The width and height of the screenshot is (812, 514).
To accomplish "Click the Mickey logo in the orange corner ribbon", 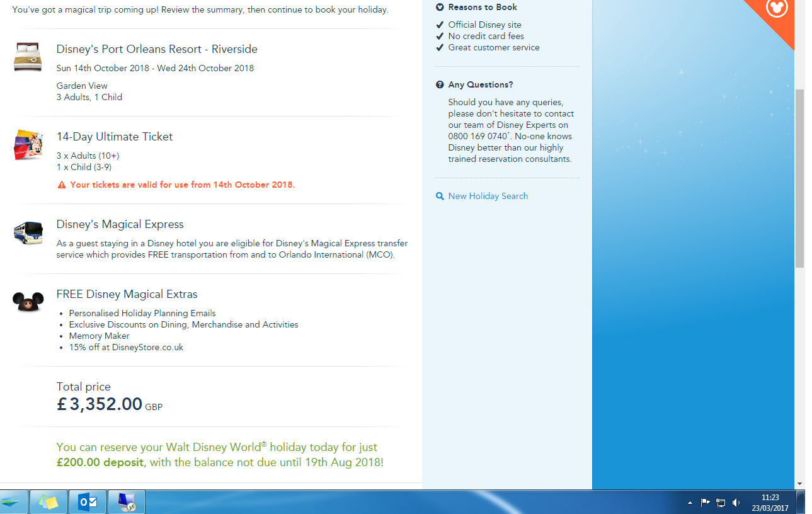I will [776, 8].
